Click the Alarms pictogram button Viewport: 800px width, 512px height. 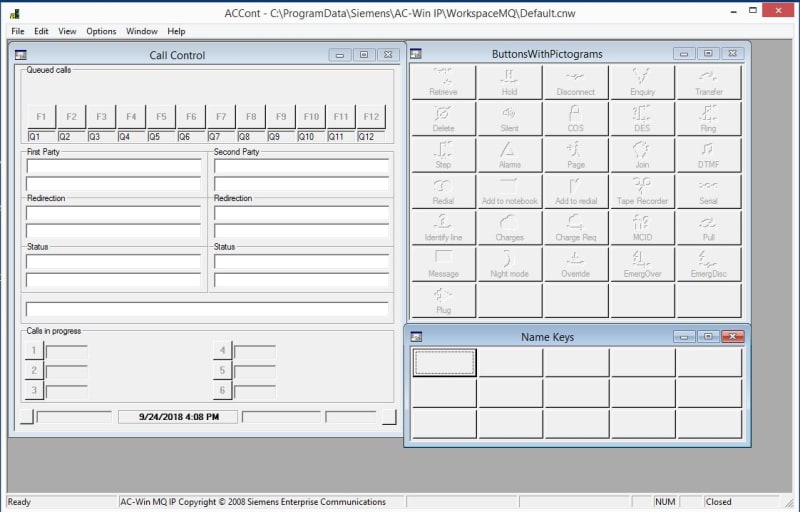coord(510,155)
